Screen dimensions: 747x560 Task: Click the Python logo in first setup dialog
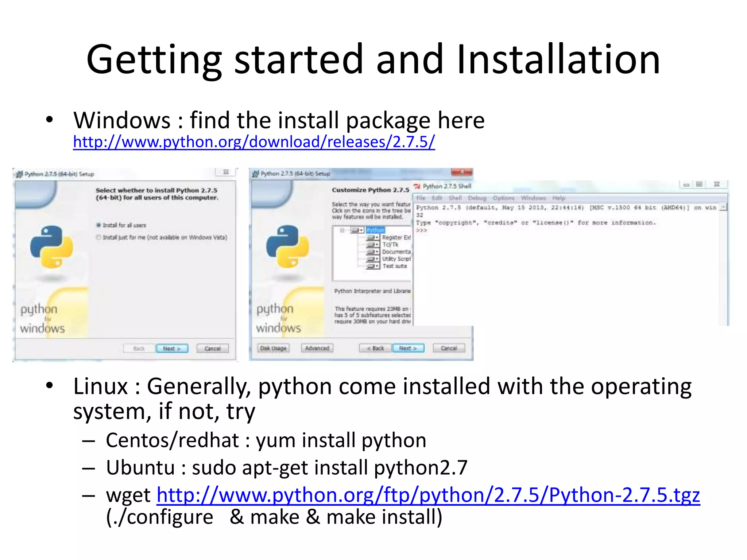pyautogui.click(x=51, y=247)
